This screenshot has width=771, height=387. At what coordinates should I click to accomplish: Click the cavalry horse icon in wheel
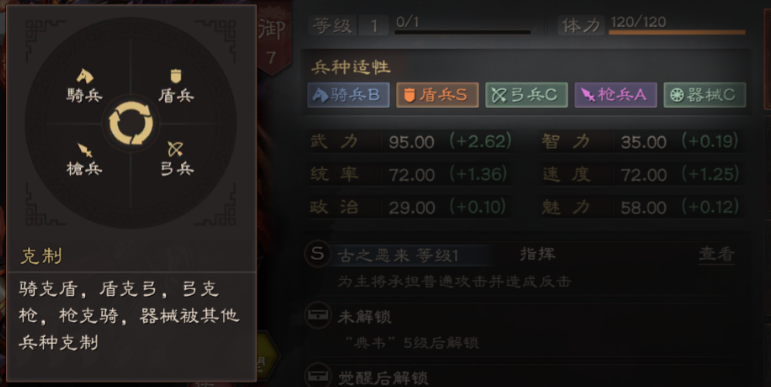[x=85, y=76]
